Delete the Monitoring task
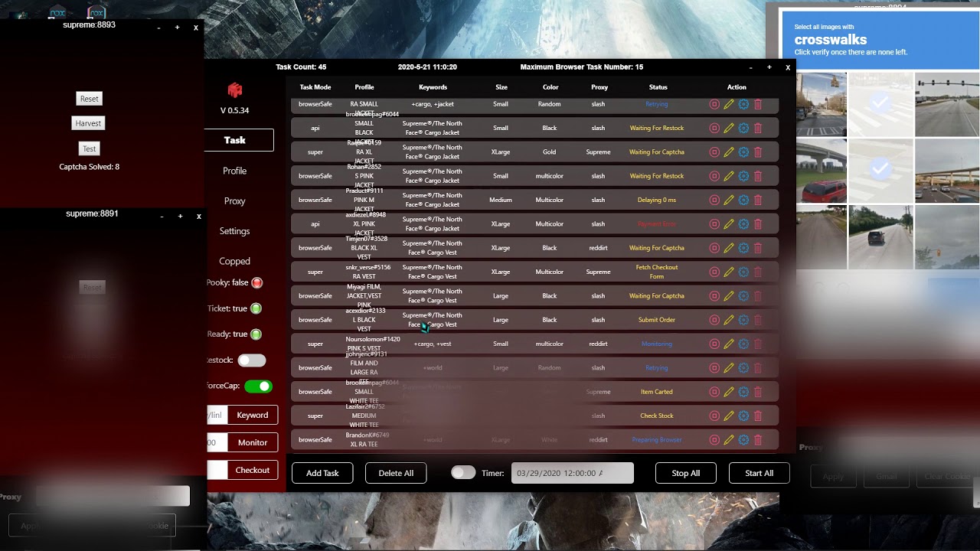 (758, 344)
